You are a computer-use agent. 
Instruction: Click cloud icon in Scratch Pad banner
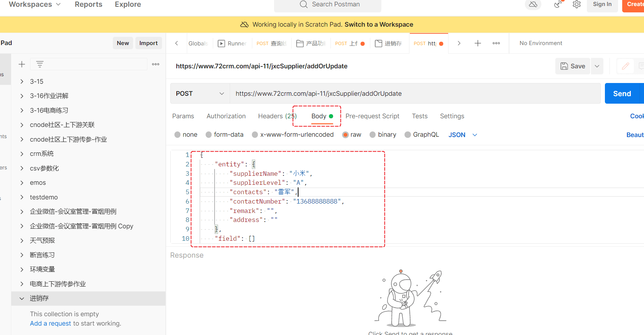click(244, 24)
